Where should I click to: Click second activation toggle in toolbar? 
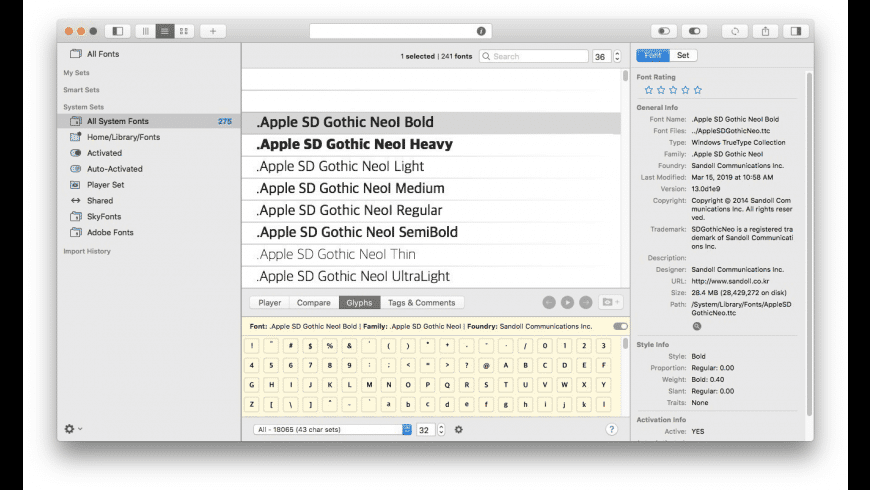pyautogui.click(x=694, y=31)
